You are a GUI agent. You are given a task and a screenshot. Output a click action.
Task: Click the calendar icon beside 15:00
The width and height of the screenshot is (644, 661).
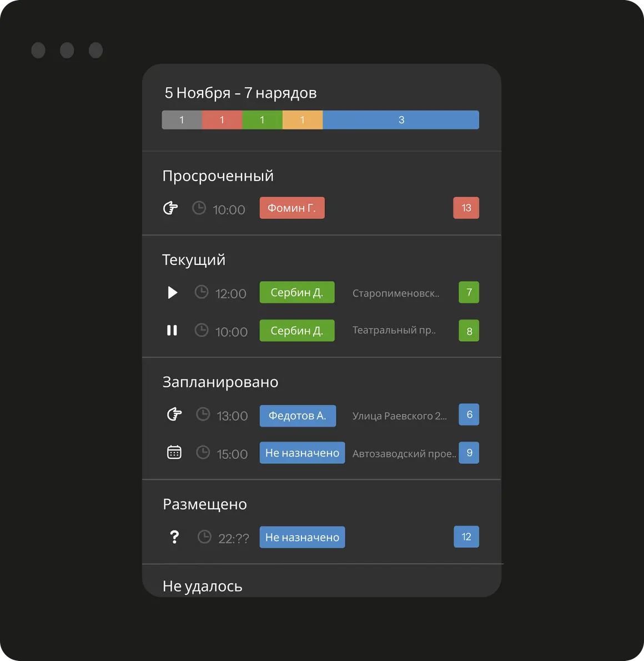tap(174, 452)
